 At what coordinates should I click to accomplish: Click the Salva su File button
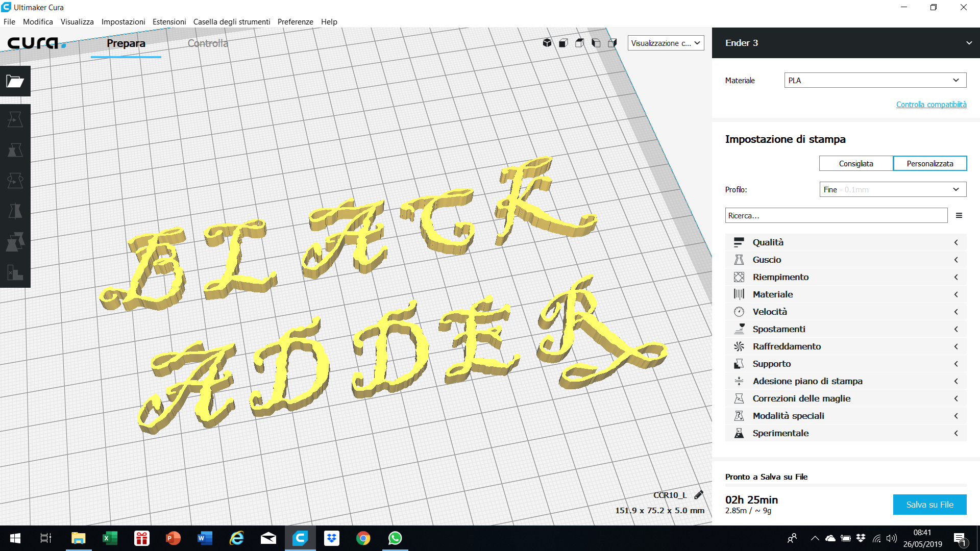pos(929,505)
